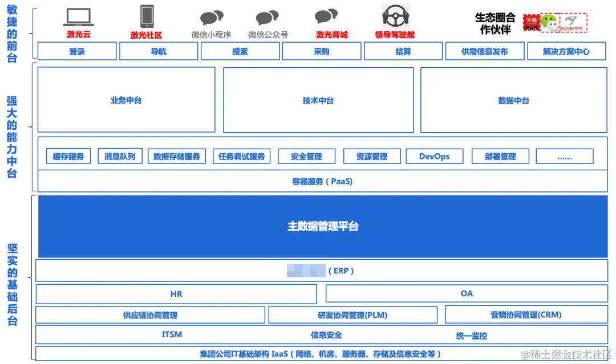
Task: Open the 解决方案中心 link
Action: point(566,51)
